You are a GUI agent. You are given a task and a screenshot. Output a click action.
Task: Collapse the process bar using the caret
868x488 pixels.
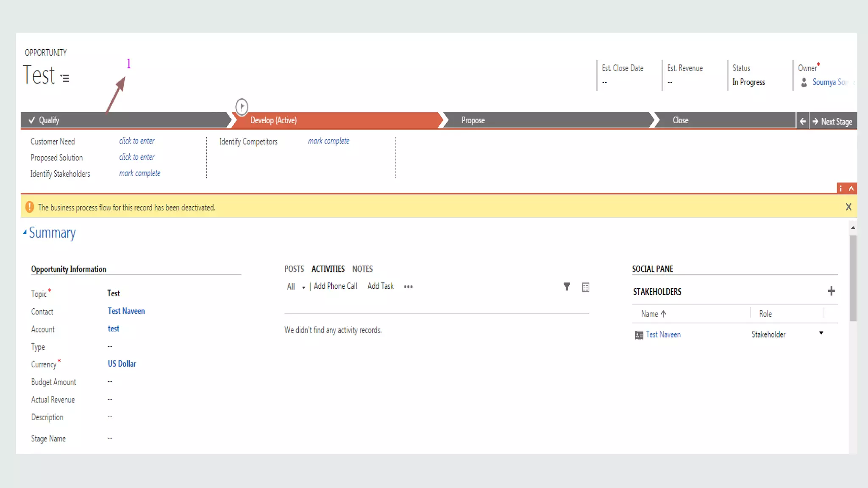851,189
